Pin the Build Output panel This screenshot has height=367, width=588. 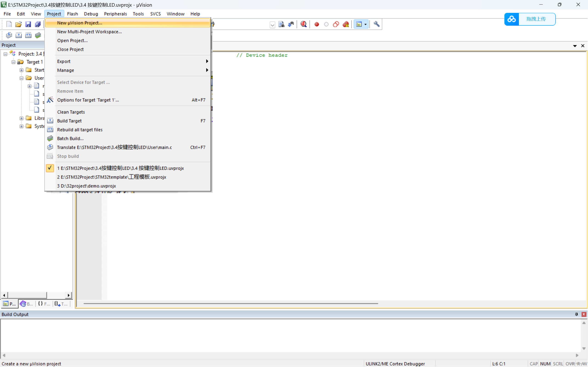576,314
